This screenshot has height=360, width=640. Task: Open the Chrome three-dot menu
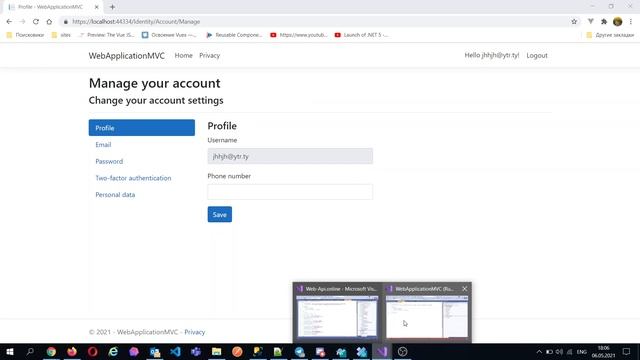[x=631, y=22]
